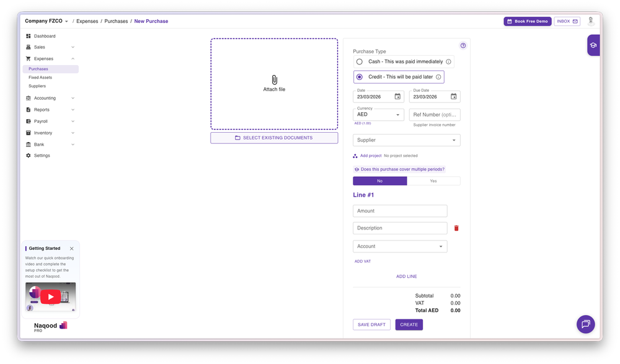Screen dimensions: 620x364
Task: Open the Bank section icon
Action: (x=27, y=144)
